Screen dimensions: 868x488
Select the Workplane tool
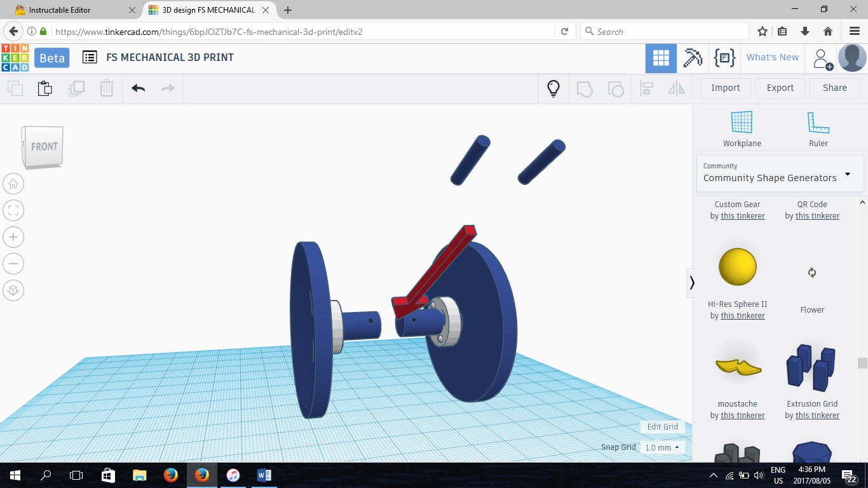coord(742,130)
